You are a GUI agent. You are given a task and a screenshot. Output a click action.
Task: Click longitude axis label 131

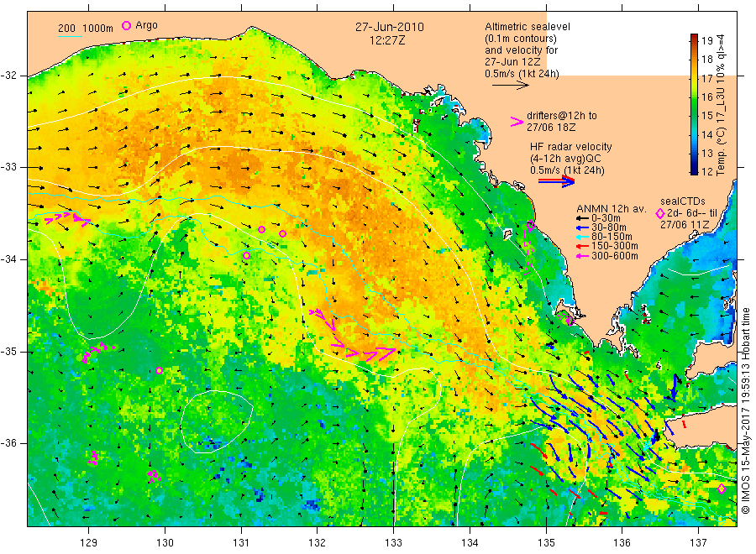click(x=241, y=542)
